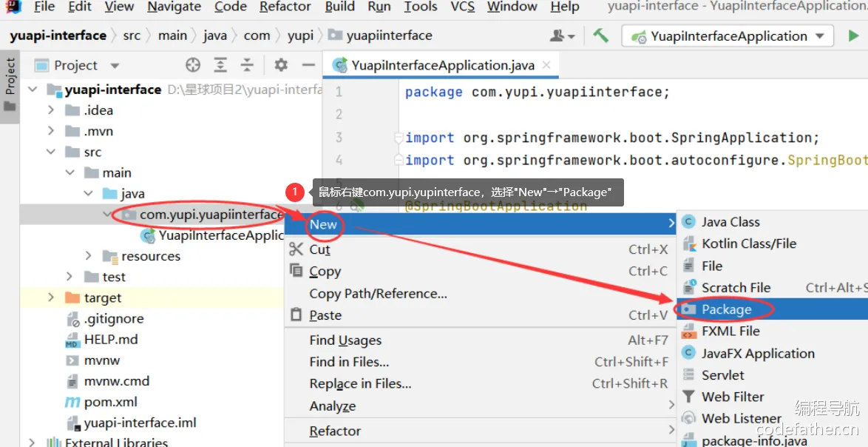Image resolution: width=868 pixels, height=447 pixels.
Task: Choose Replace in Files from context menu
Action: 481,384
